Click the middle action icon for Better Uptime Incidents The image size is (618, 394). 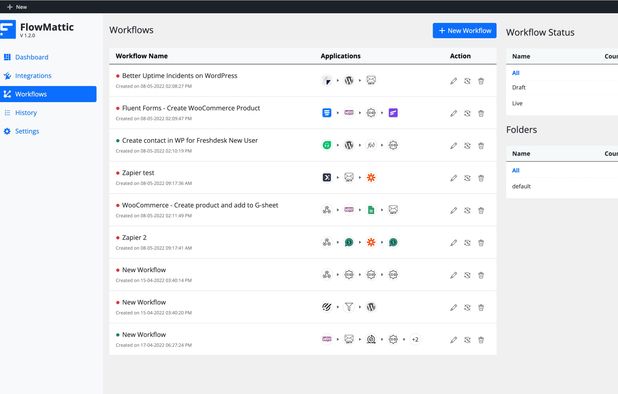tap(467, 81)
